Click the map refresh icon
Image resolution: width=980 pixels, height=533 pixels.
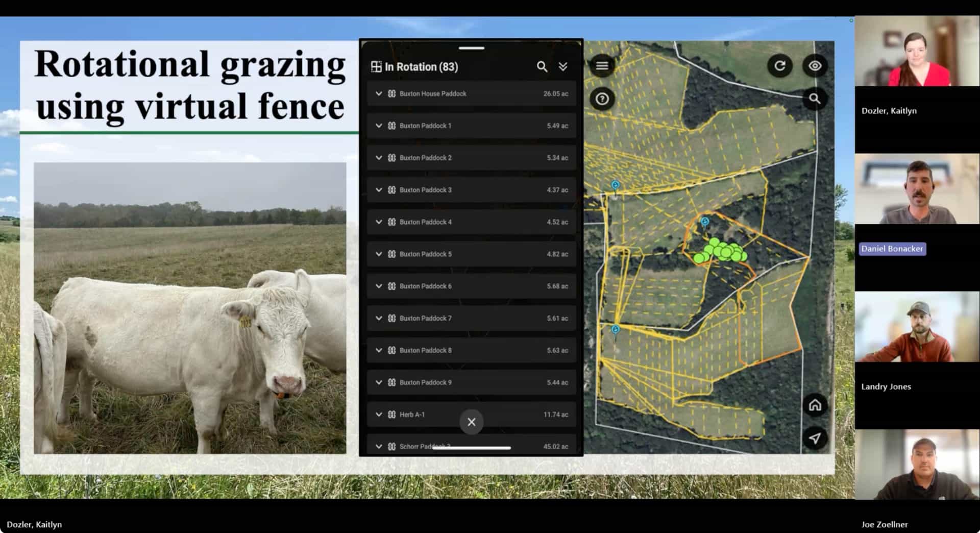pos(779,66)
